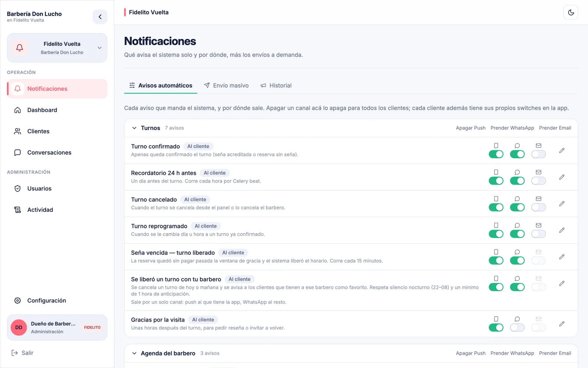Screen dimensions: 588x368
Task: Switch to dark mode with the moon icon
Action: (x=571, y=13)
